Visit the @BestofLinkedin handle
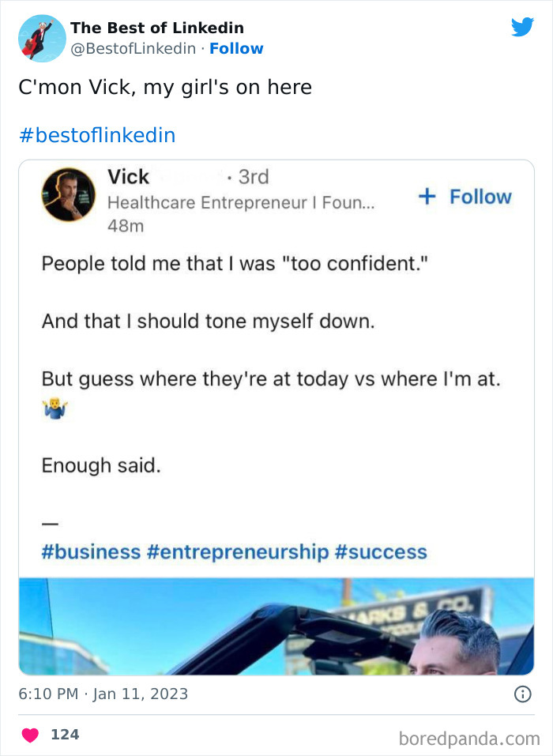 click(x=133, y=48)
